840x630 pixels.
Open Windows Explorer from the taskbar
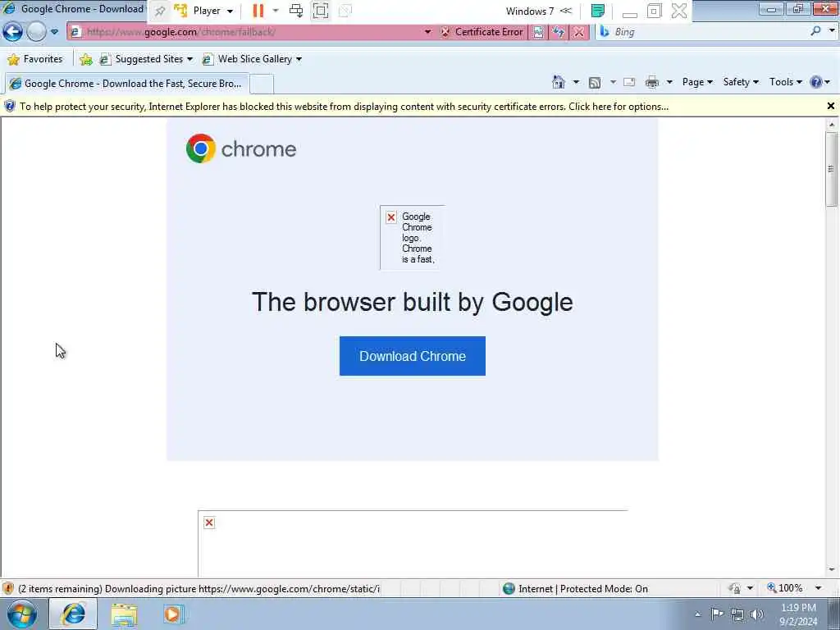pyautogui.click(x=124, y=614)
